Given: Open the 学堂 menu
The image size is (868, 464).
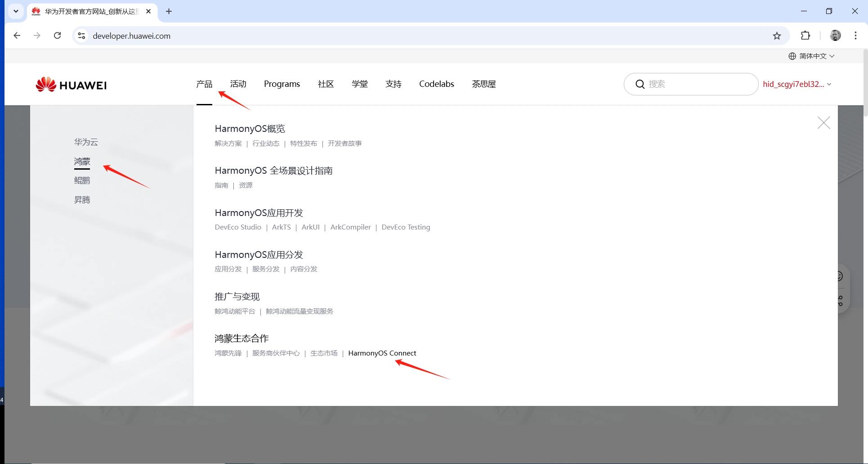Looking at the screenshot, I should click(x=360, y=84).
